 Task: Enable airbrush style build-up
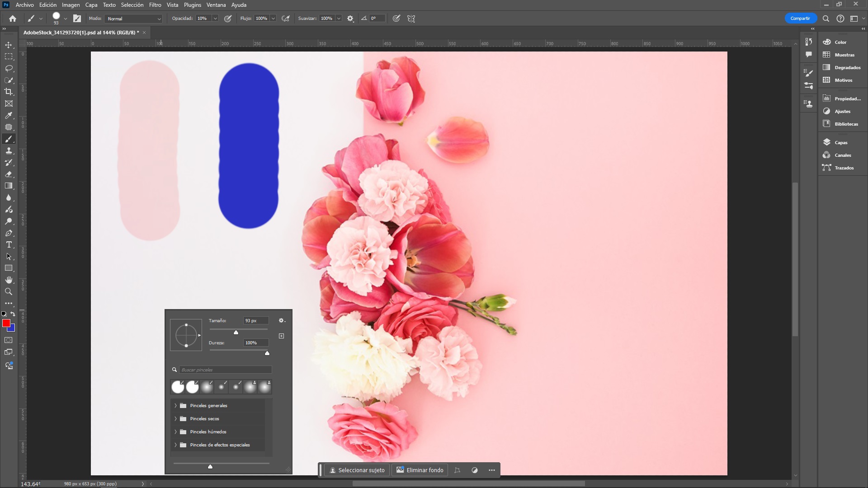click(286, 19)
